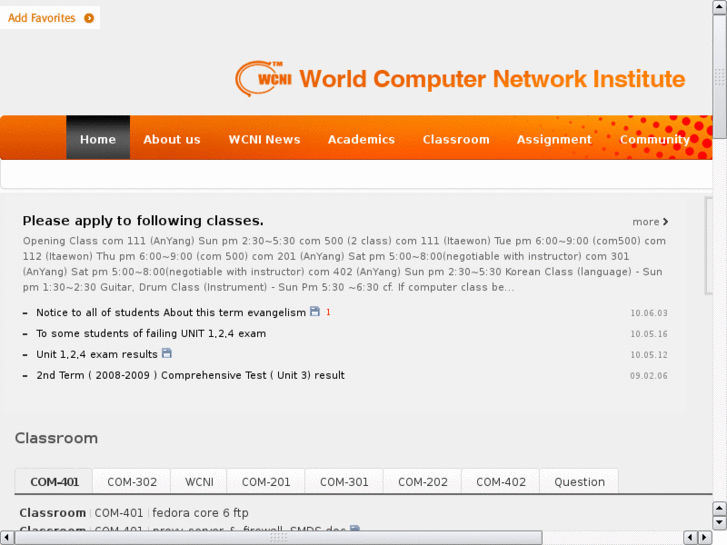This screenshot has height=545, width=727.
Task: Open the 'fedora core 6 ftp' classroom post
Action: click(200, 513)
